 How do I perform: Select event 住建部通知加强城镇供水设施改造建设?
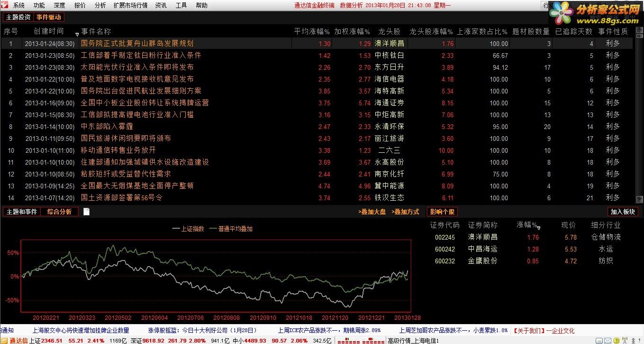[x=145, y=162]
